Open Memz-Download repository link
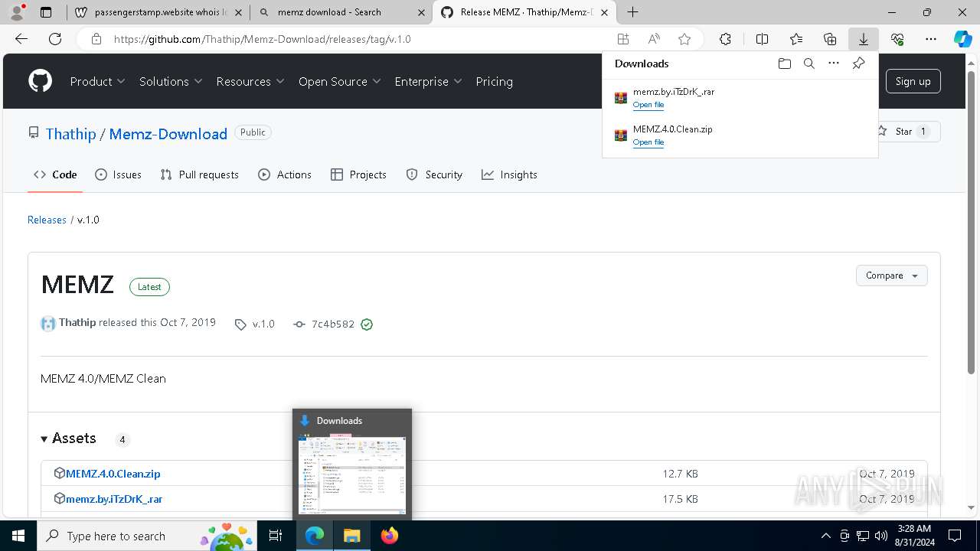The width and height of the screenshot is (980, 551). click(168, 134)
